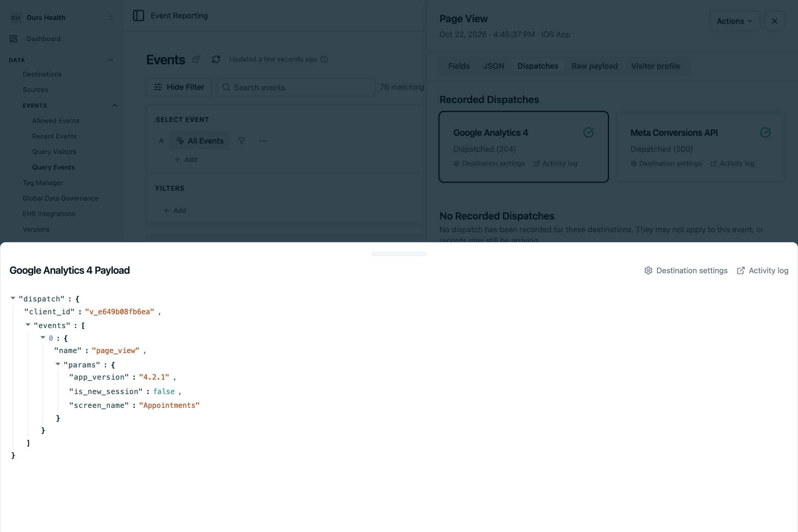Open Tag Manager in the sidebar
The height and width of the screenshot is (532, 798).
coord(43,183)
